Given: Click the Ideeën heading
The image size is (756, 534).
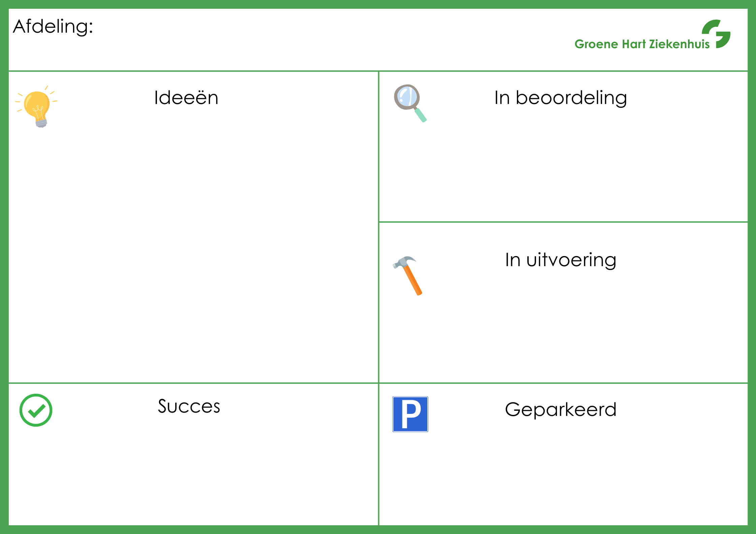Looking at the screenshot, I should coord(186,98).
